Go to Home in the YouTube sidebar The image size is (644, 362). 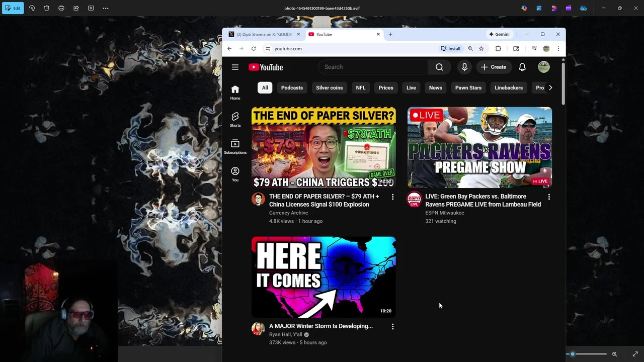click(235, 93)
